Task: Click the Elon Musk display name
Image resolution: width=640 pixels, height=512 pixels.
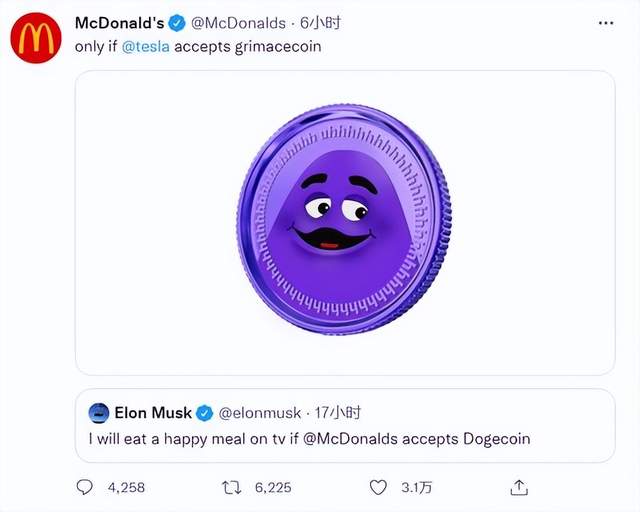Action: click(x=153, y=412)
